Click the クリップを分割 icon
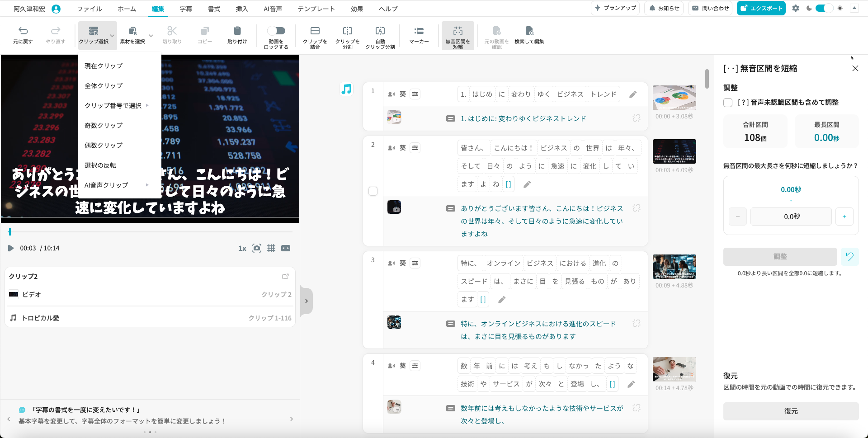 (348, 31)
